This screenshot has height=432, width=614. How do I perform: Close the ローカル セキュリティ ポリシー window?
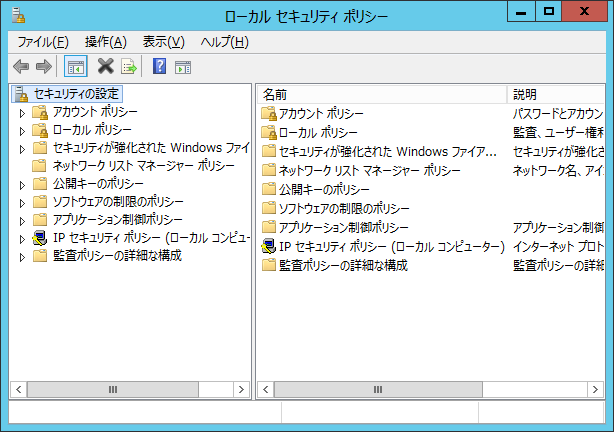[584, 12]
